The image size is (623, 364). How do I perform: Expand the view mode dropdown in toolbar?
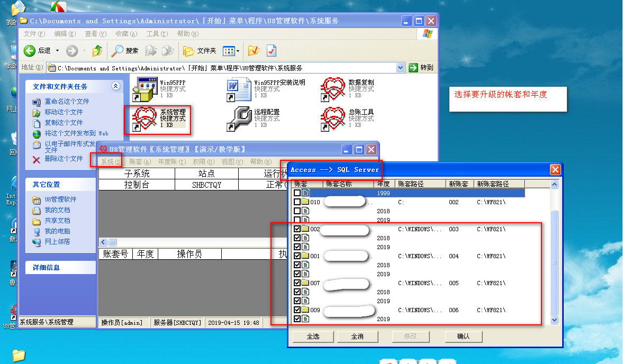[238, 51]
